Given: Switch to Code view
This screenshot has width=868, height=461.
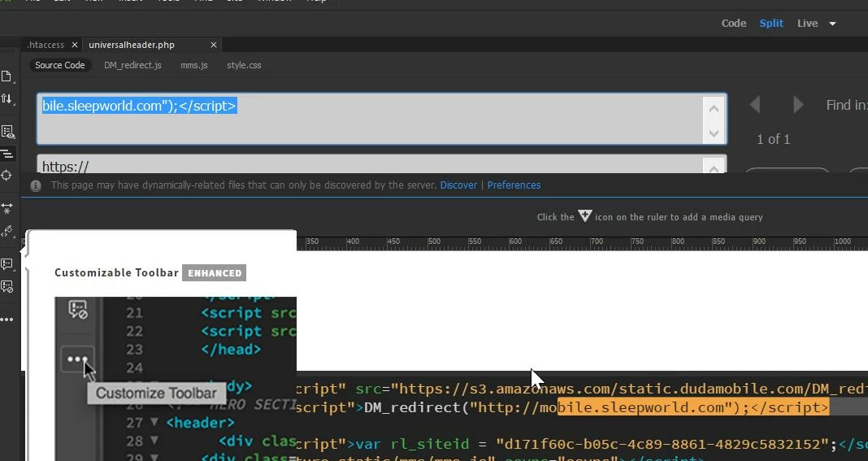Looking at the screenshot, I should (733, 24).
